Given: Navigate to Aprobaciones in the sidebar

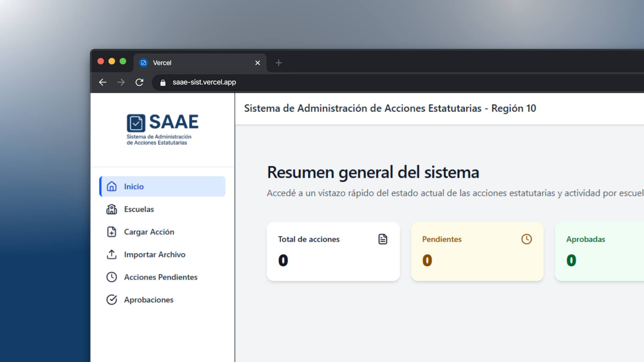Looking at the screenshot, I should pos(149,300).
